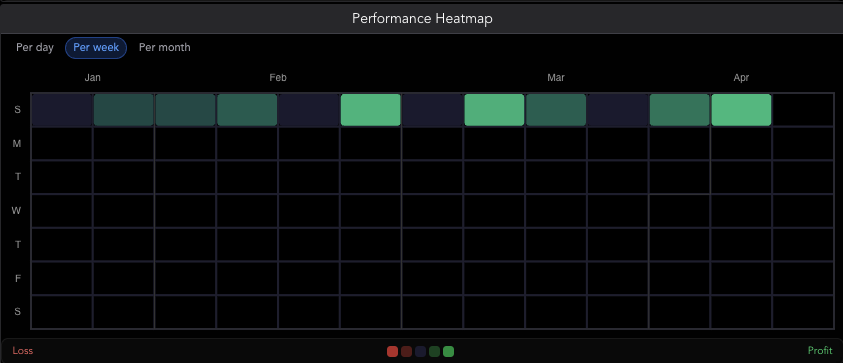The height and width of the screenshot is (363, 843).
Task: Click the Feb month label
Action: click(x=278, y=78)
